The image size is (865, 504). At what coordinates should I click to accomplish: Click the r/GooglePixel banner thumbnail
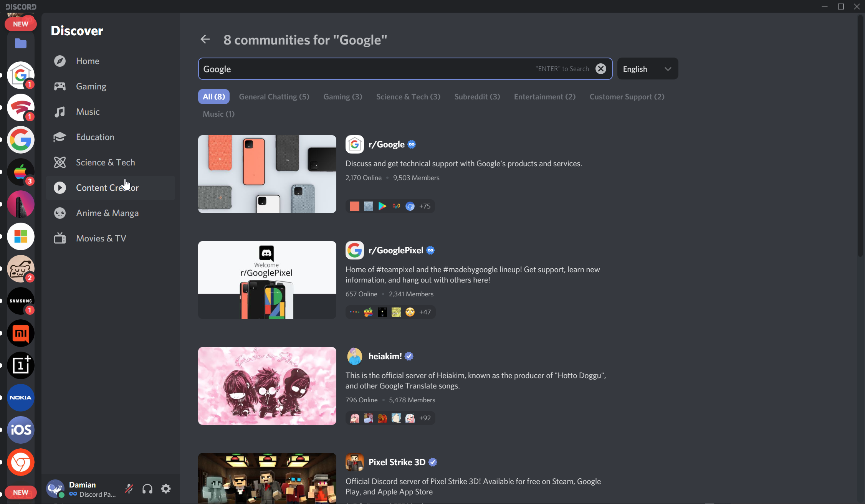tap(267, 280)
